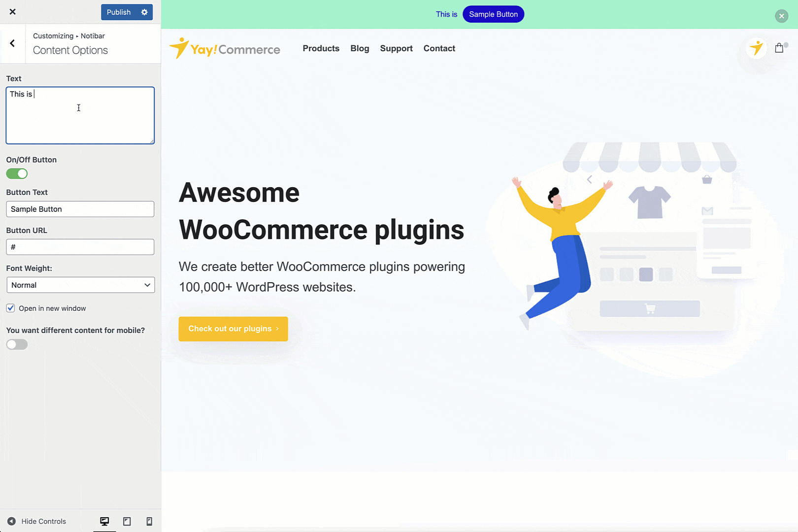Turn off the On/Off Button toggle
This screenshot has height=532, width=798.
17,173
